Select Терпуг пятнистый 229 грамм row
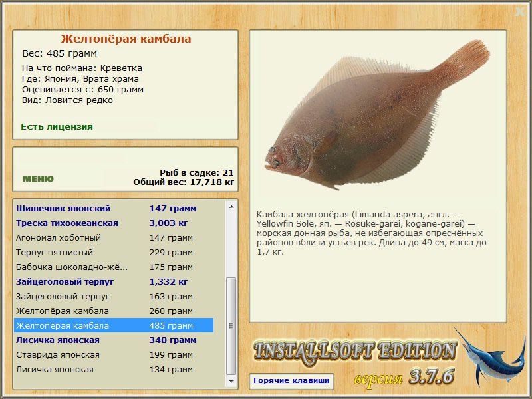Screen dimensions: 532x399 coord(114,253)
